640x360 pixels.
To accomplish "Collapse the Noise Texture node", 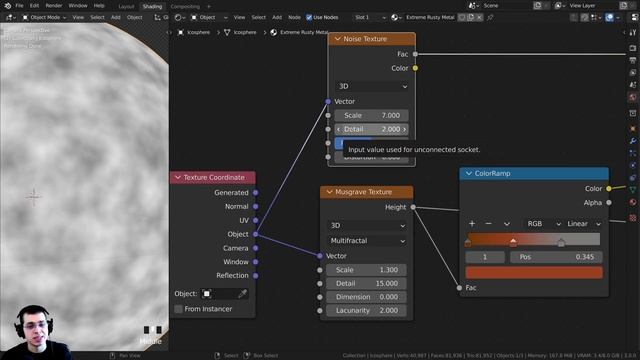I will 338,39.
